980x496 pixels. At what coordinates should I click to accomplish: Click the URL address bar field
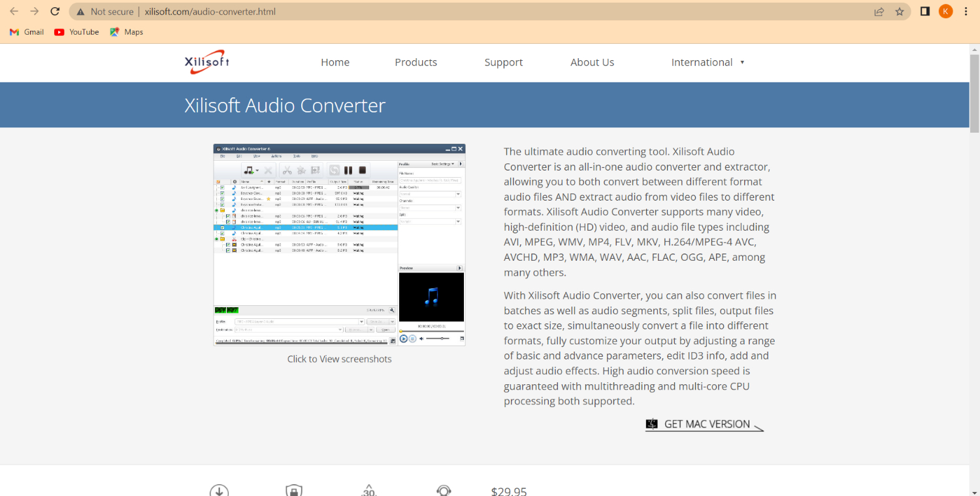click(x=457, y=12)
